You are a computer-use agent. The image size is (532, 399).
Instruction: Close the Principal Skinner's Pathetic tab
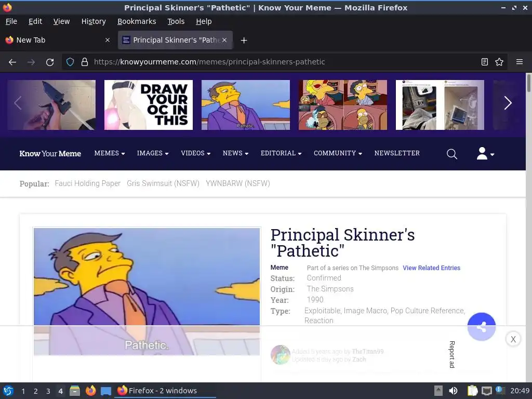coord(224,40)
